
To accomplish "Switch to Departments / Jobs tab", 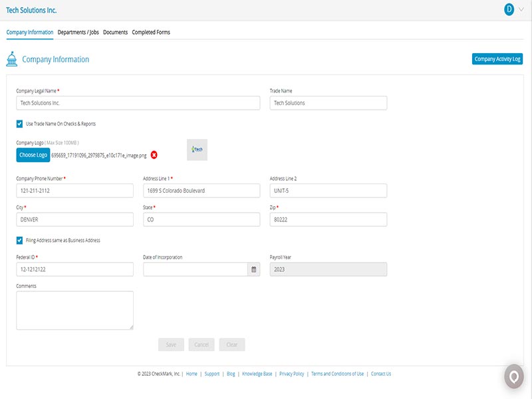I will [x=78, y=32].
